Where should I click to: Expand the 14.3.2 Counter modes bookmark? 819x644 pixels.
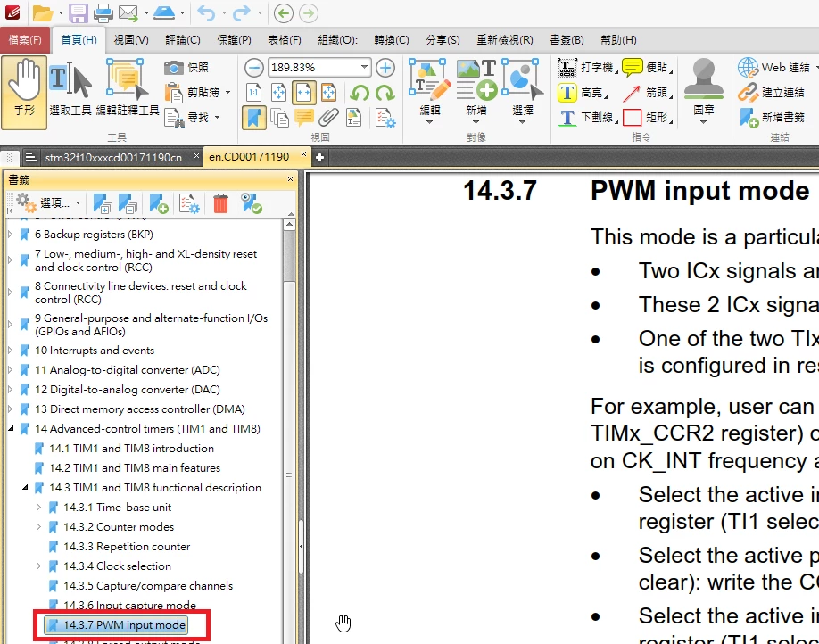[38, 527]
